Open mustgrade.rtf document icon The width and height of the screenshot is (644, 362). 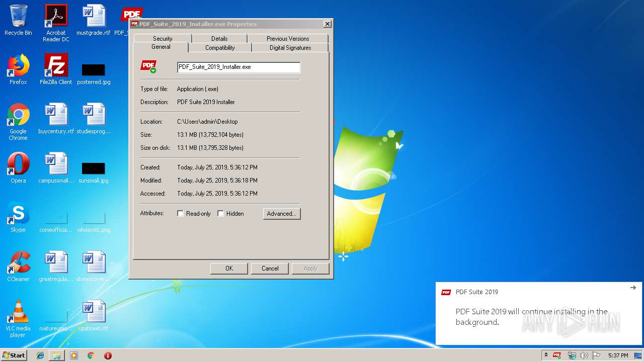94,20
